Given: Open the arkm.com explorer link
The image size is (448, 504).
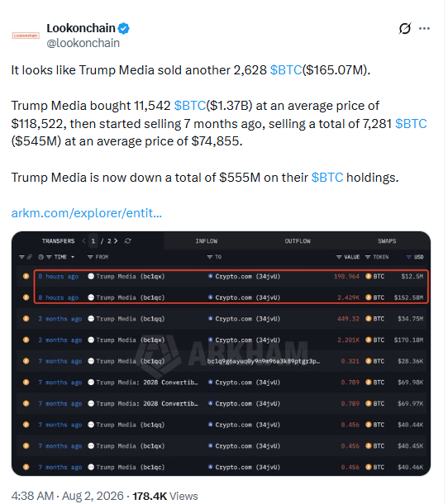Looking at the screenshot, I should [x=87, y=213].
